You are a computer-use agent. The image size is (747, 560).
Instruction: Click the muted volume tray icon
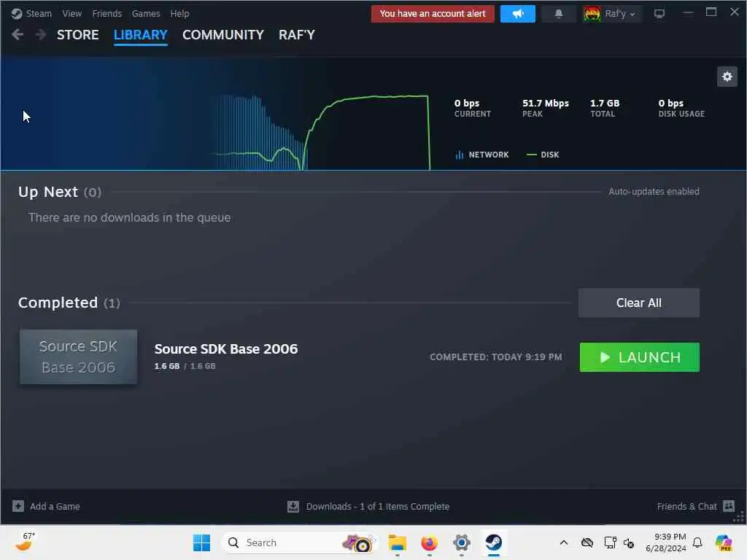pyautogui.click(x=629, y=542)
